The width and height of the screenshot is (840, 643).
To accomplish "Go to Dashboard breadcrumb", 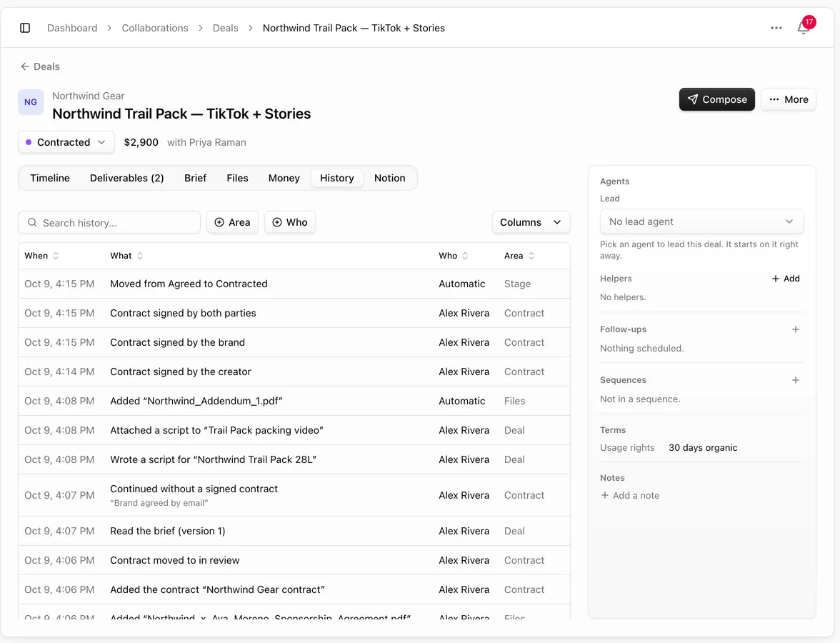I will pyautogui.click(x=72, y=28).
